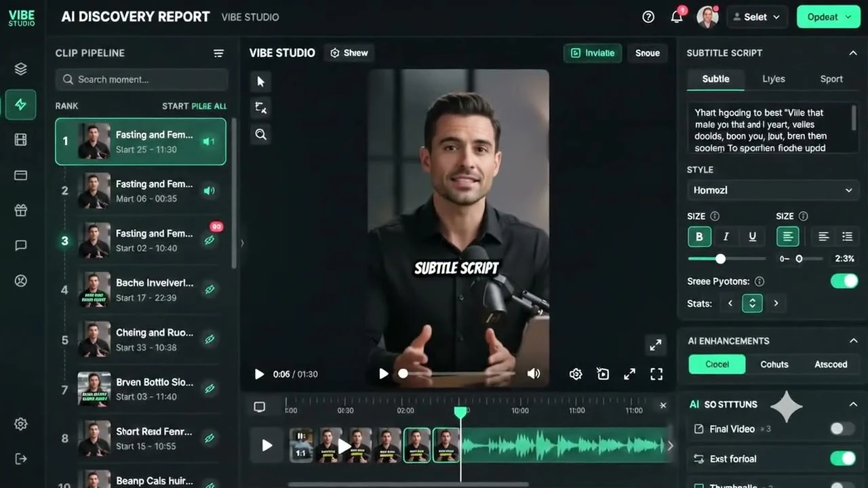
Task: Click Stats previous arrow
Action: (730, 304)
